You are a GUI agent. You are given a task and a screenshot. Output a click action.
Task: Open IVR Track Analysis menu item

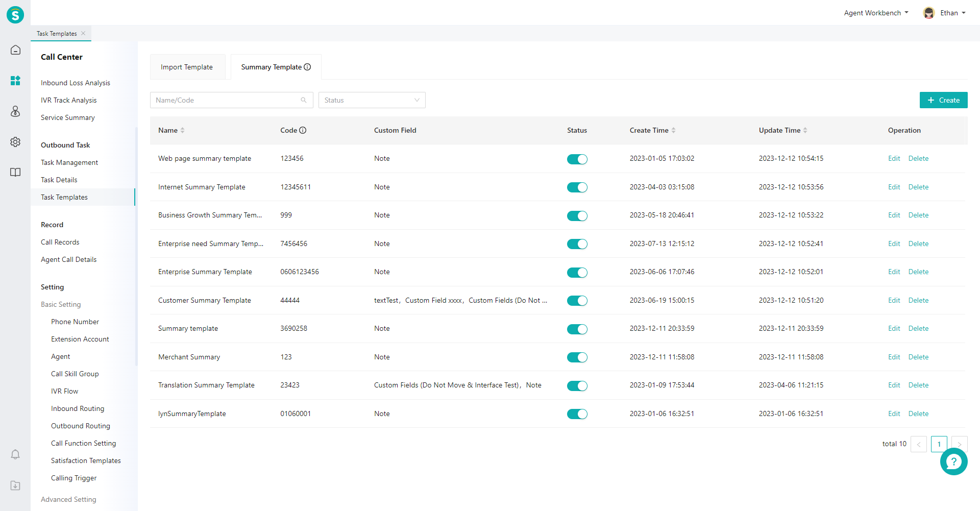coord(69,100)
